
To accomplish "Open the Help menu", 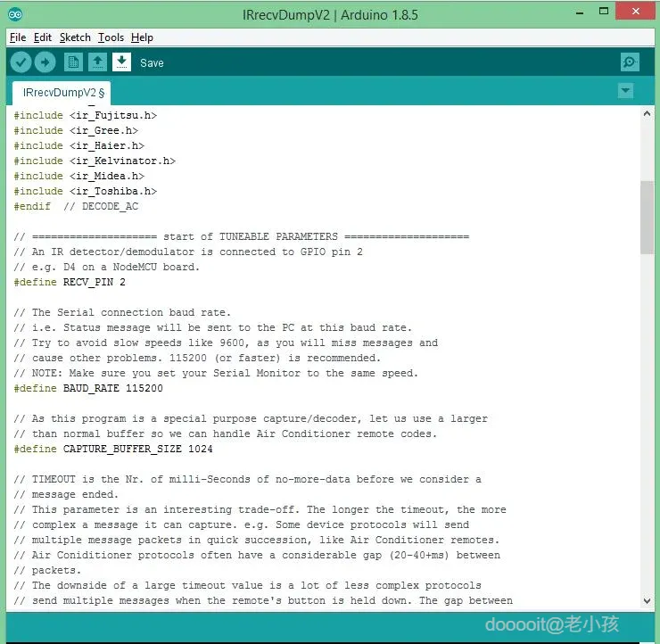I will (x=142, y=37).
